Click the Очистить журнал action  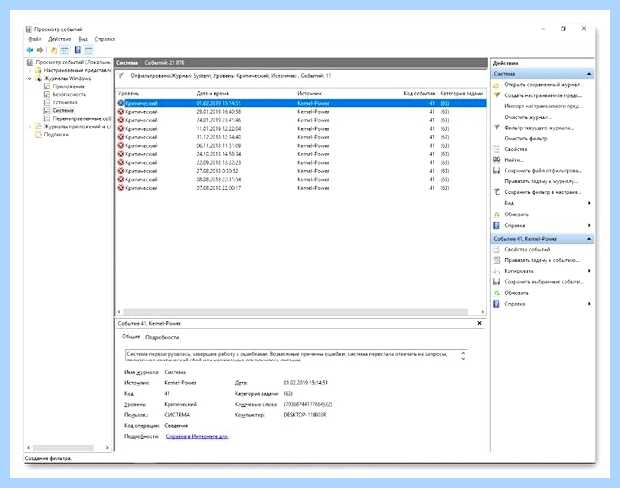[527, 117]
